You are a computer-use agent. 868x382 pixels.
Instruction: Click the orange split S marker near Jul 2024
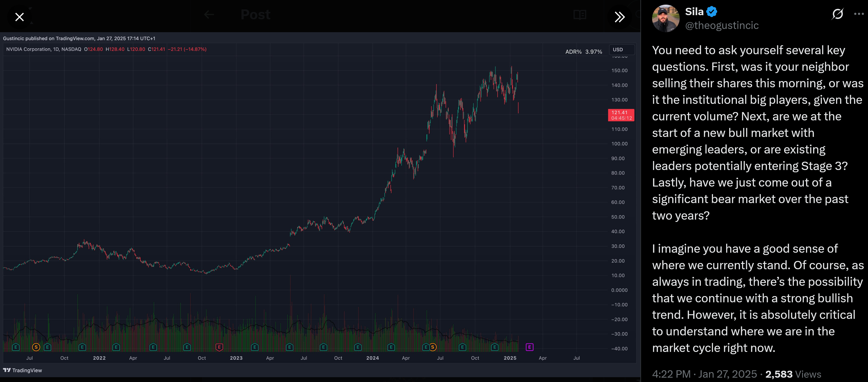click(433, 347)
